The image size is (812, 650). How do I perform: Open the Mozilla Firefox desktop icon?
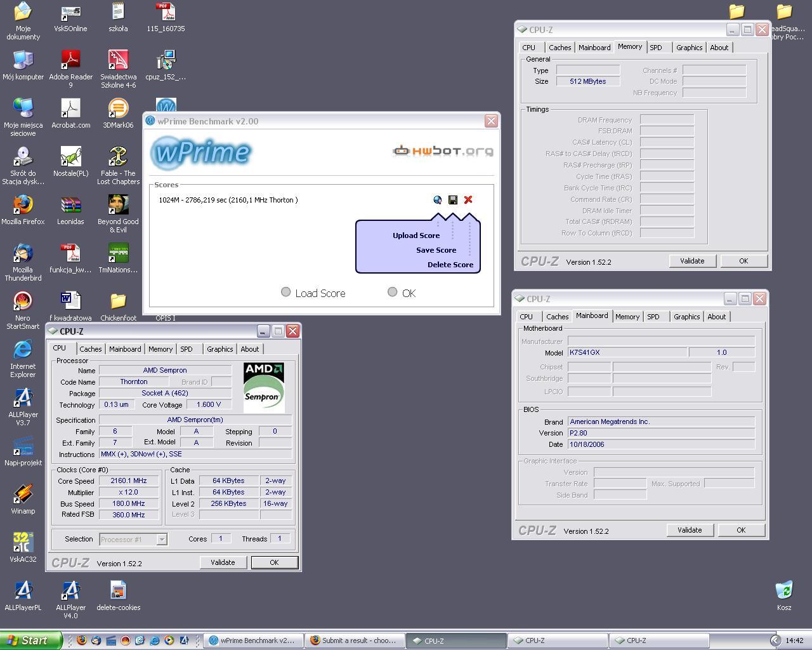click(x=23, y=210)
